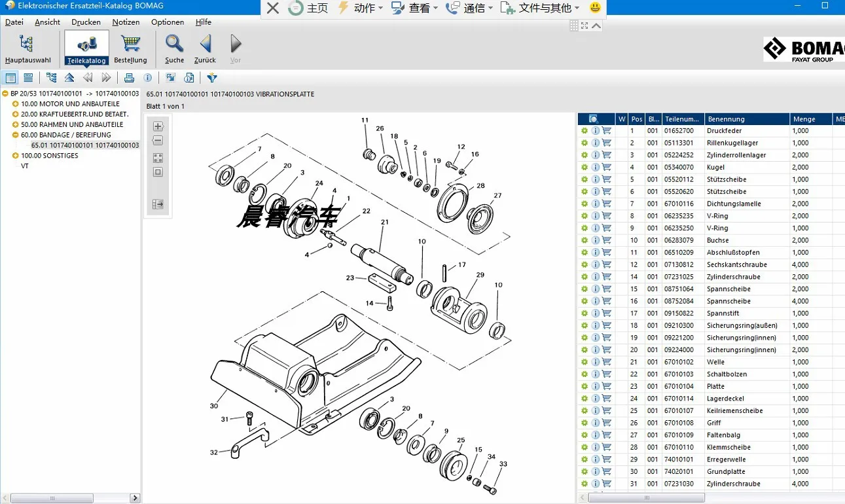Image resolution: width=845 pixels, height=504 pixels.
Task: Toggle the parts list panel arrow button
Action: click(158, 204)
